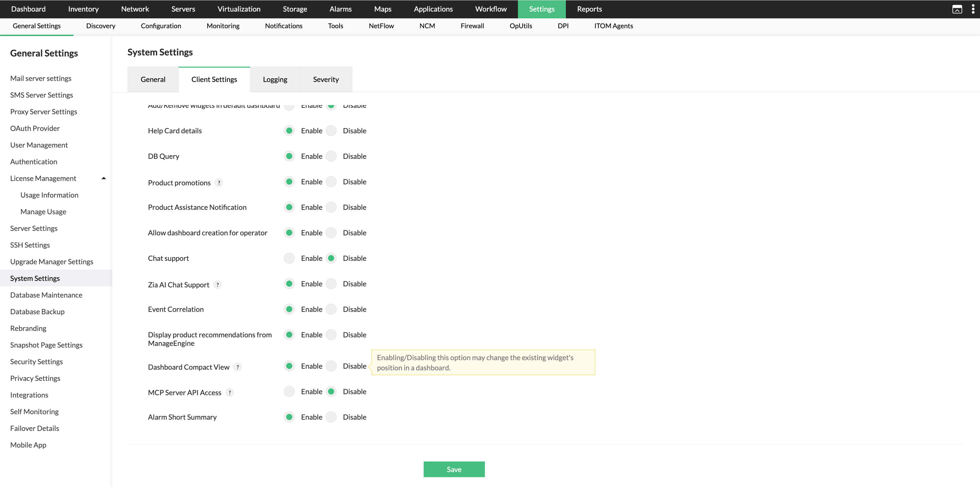Open SSH Settings
This screenshot has height=487, width=980.
click(30, 245)
